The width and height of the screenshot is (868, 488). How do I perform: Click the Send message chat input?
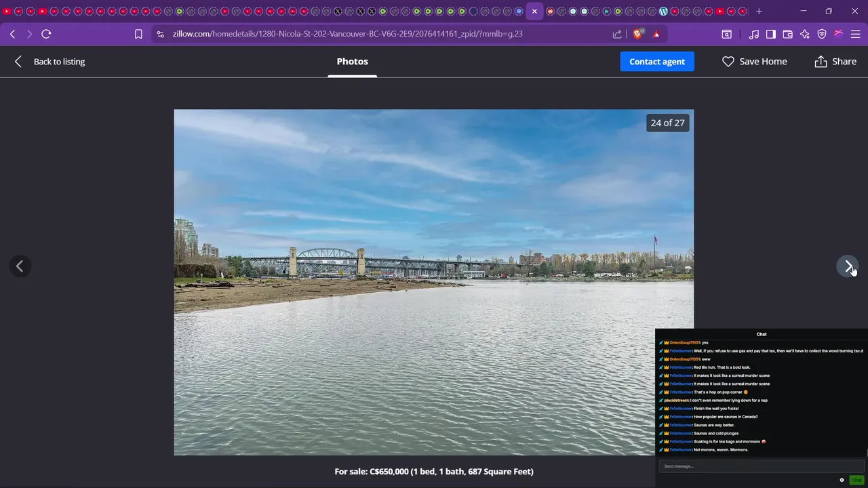[x=761, y=466]
